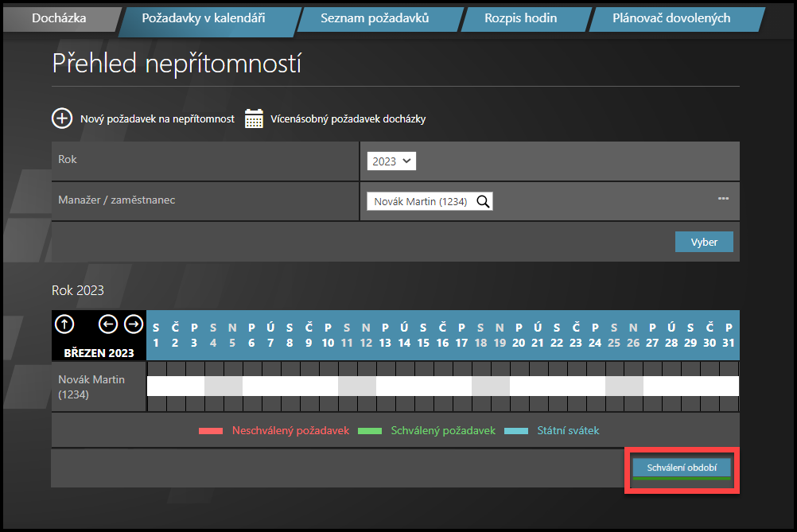Click Nový požadavek na nepřítomnost link
The width and height of the screenshot is (797, 532).
(157, 119)
